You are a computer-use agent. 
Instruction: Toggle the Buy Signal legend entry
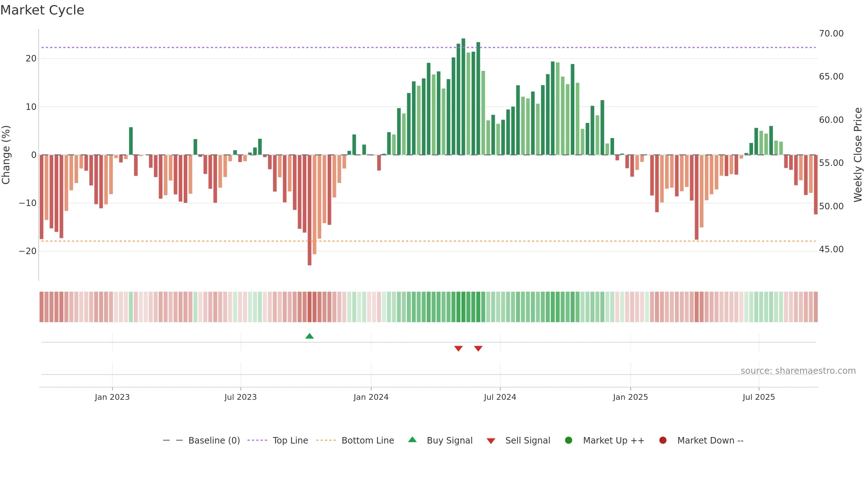click(440, 440)
